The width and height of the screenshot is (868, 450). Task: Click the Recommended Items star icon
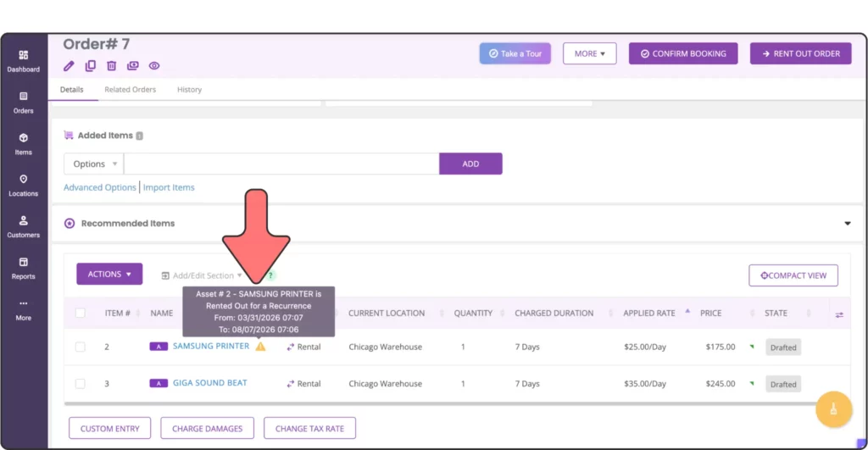70,223
